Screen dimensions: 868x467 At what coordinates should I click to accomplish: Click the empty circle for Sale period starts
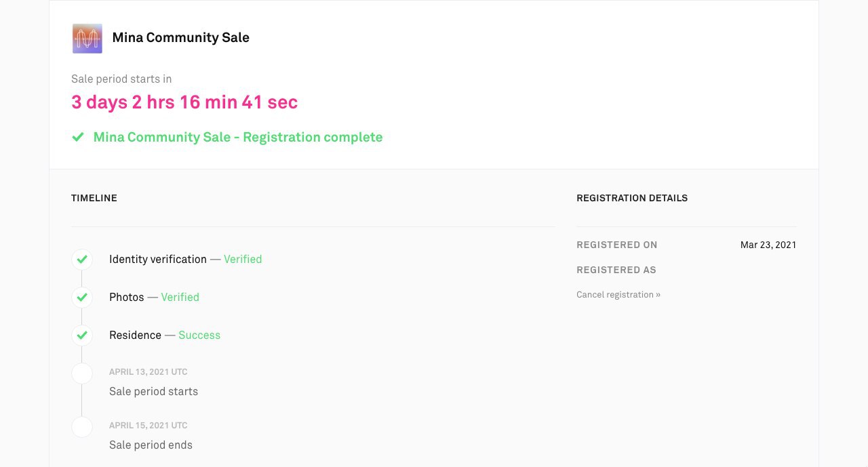tap(82, 373)
